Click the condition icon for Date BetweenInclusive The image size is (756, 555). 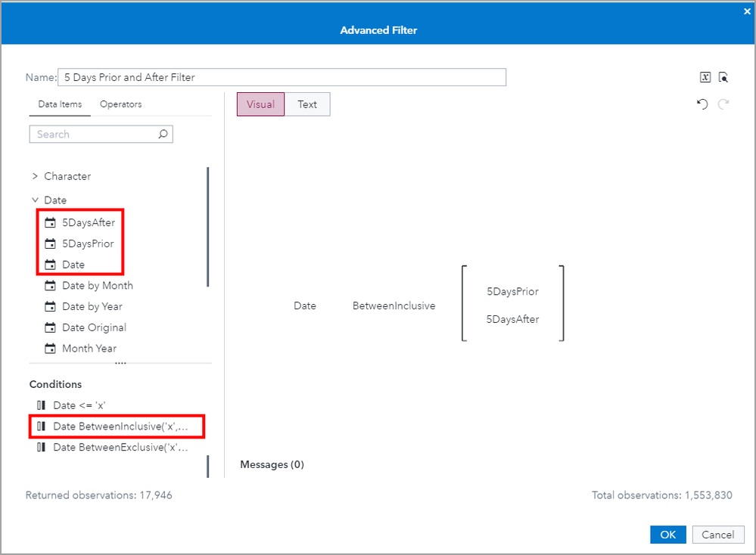(x=42, y=426)
